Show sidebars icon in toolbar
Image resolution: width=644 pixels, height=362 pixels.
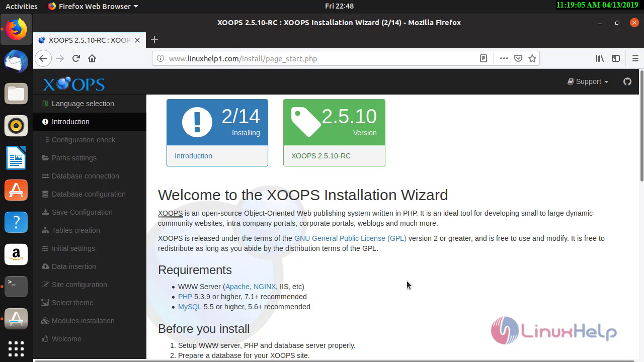[x=616, y=58]
